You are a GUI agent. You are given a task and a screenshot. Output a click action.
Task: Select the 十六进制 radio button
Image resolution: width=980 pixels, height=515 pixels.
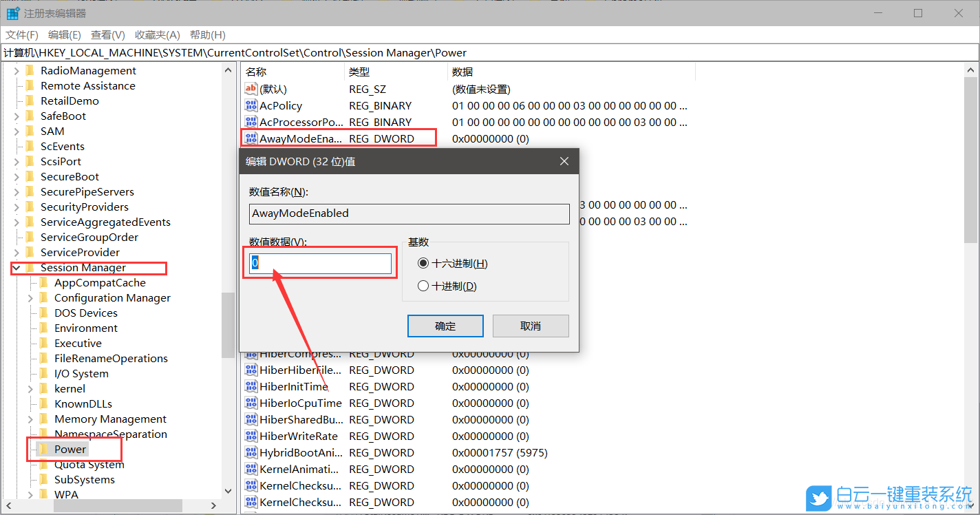(x=423, y=263)
